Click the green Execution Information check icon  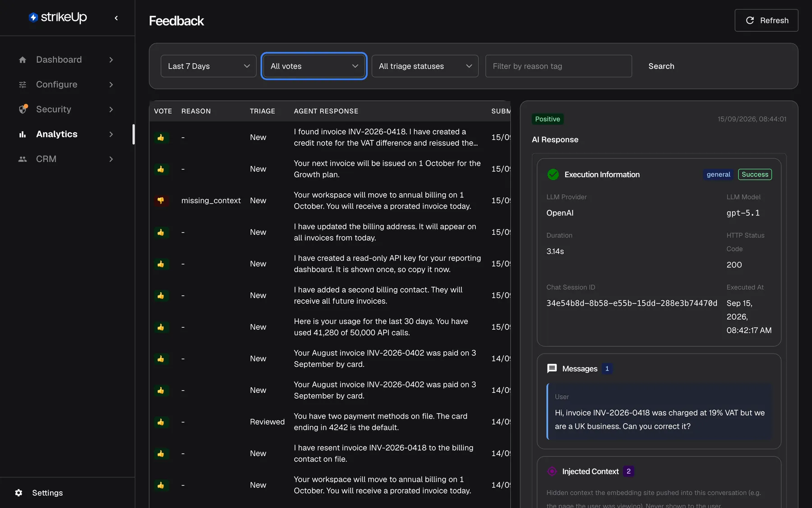click(x=553, y=174)
